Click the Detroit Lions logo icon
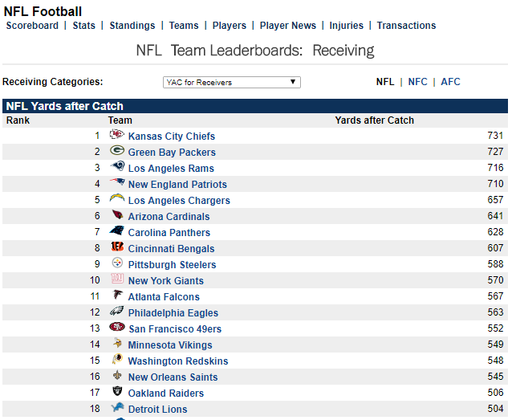512x420 pixels. pyautogui.click(x=117, y=406)
